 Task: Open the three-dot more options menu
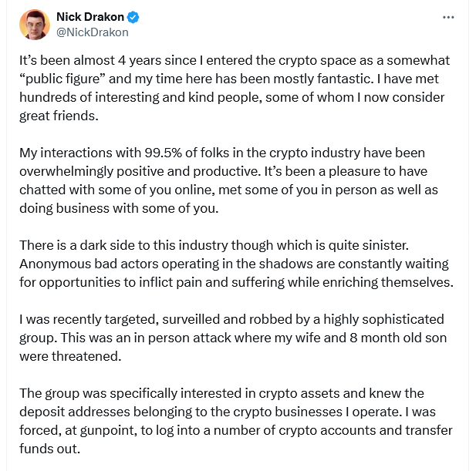point(447,17)
